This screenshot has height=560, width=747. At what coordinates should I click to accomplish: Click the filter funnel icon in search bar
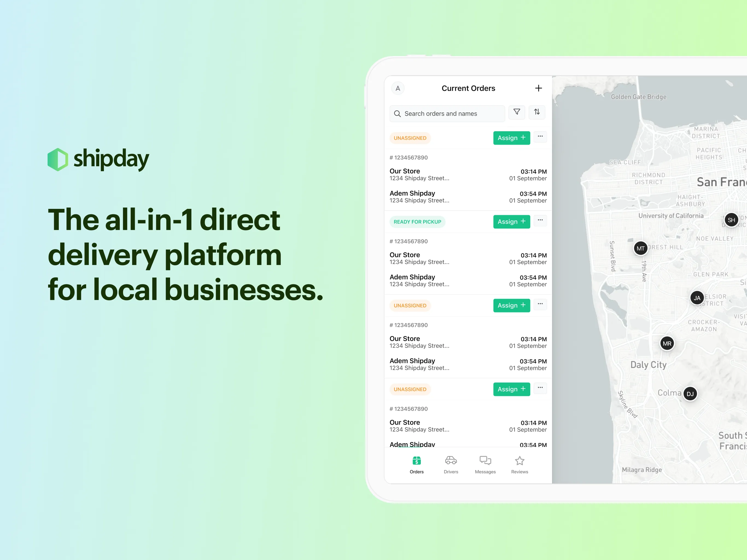coord(517,113)
